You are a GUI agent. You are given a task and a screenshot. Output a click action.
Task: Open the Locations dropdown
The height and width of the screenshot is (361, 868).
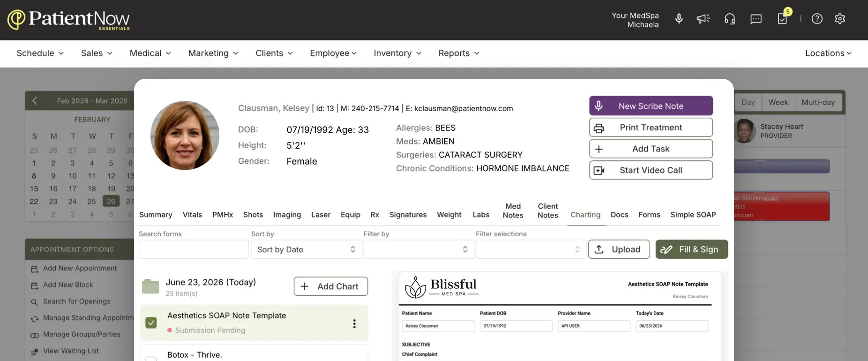(828, 53)
